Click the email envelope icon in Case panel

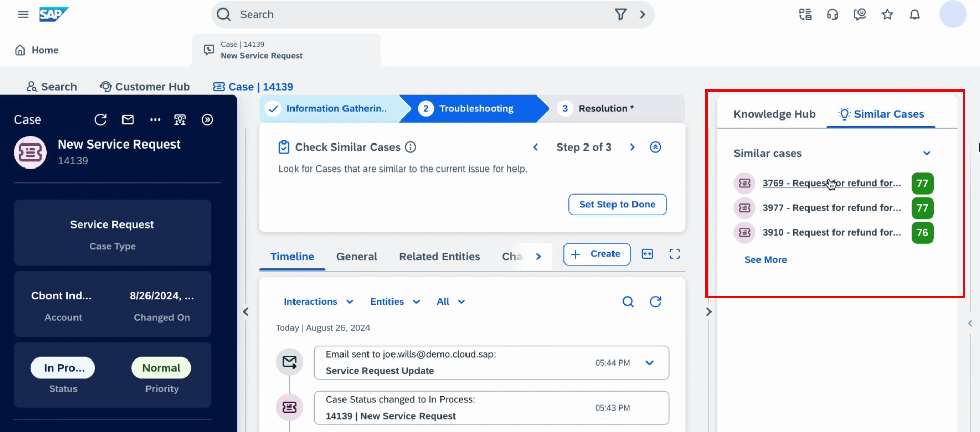point(128,119)
